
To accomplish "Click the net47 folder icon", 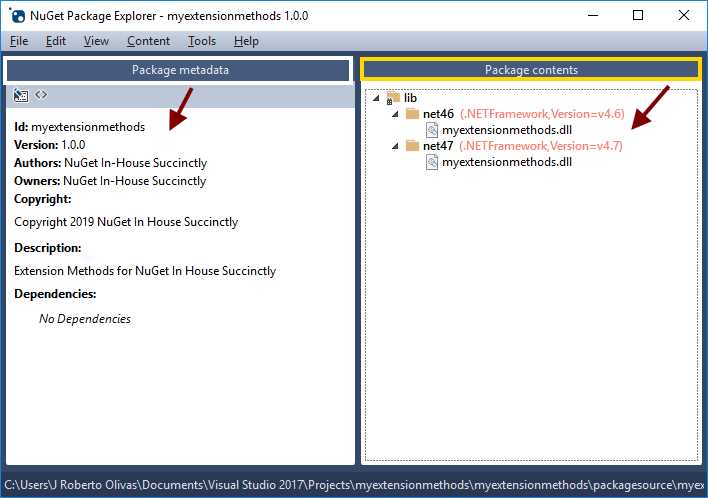I will pos(412,145).
